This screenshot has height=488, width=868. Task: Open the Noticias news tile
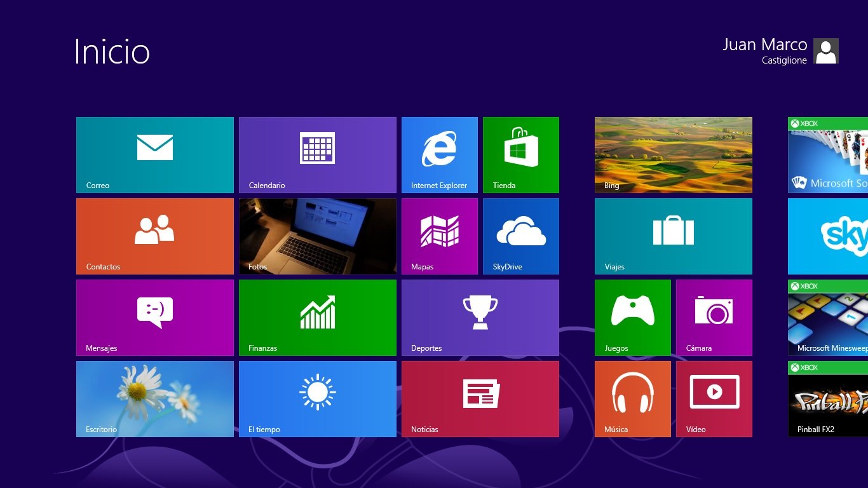click(480, 399)
